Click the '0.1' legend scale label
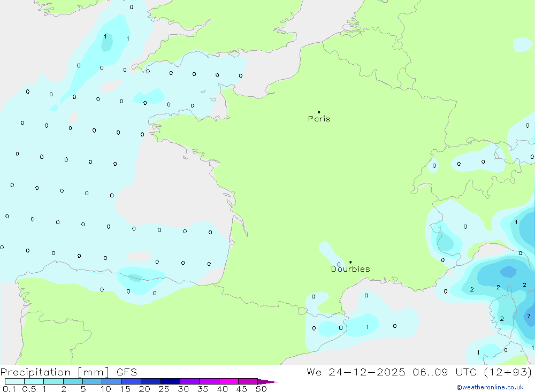 pyautogui.click(x=9, y=389)
